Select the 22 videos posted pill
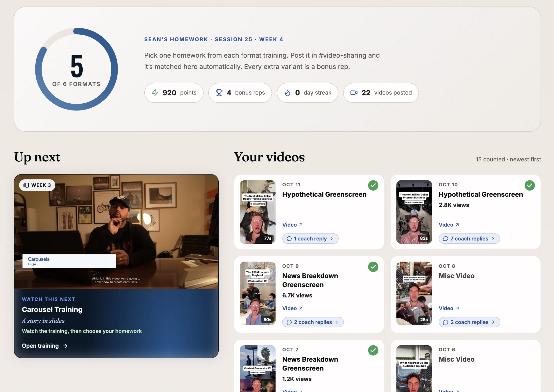554x392 pixels. (381, 93)
